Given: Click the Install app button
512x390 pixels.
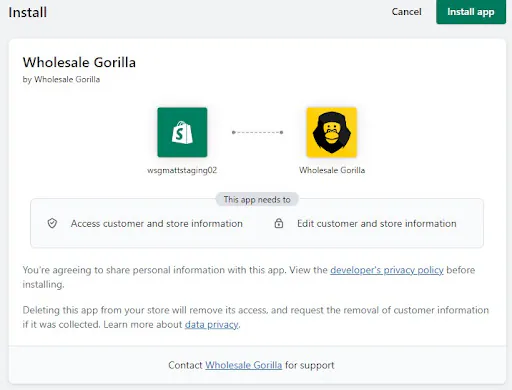Looking at the screenshot, I should [x=471, y=12].
